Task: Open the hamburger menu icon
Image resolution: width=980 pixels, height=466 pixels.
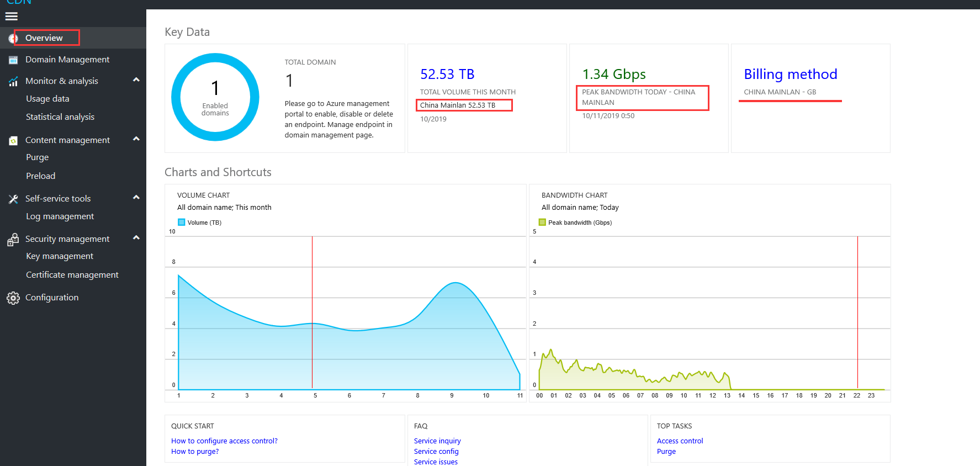Action: 12,16
